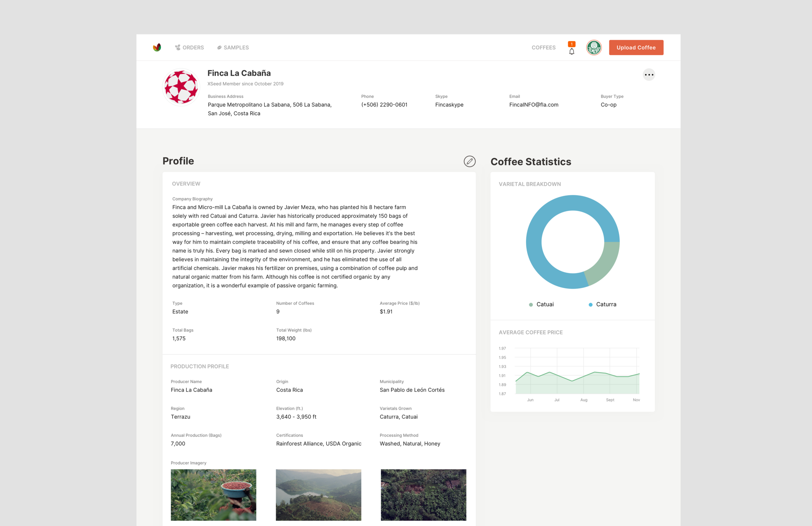
Task: Click XSeed Member since October 2019 text
Action: [245, 84]
